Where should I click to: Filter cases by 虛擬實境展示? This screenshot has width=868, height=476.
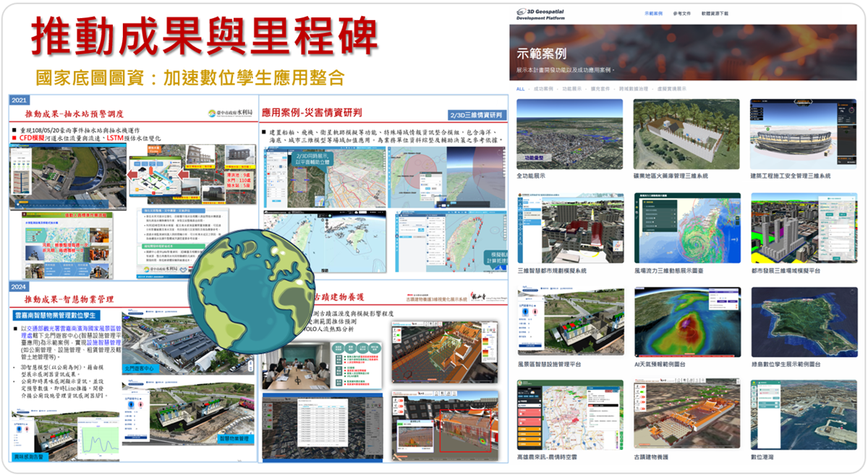[671, 89]
